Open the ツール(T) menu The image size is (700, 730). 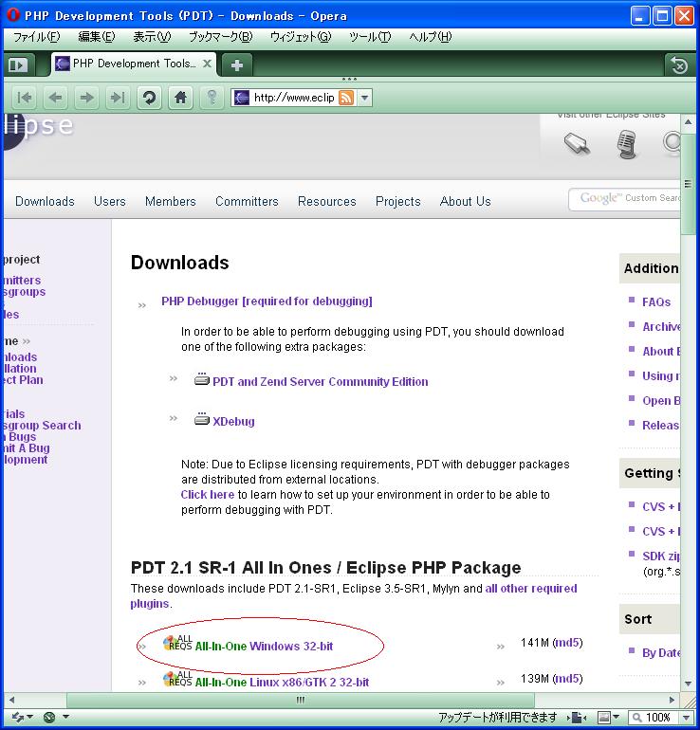[x=370, y=37]
